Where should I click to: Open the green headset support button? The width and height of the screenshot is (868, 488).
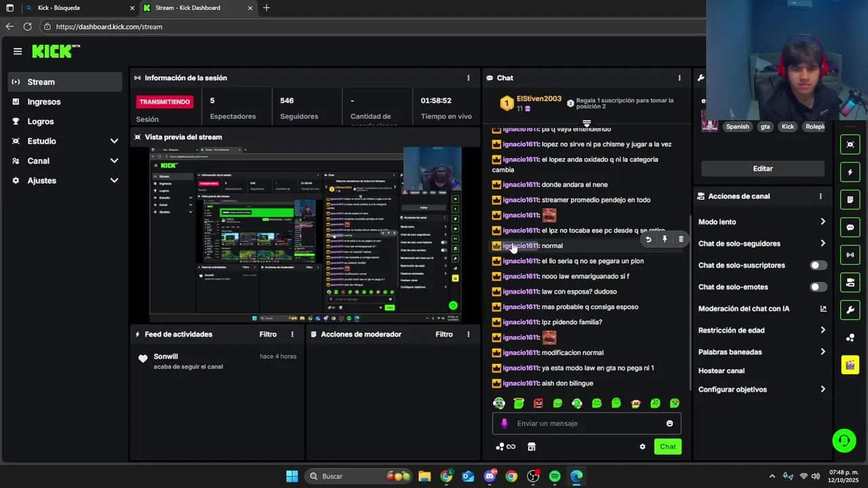click(844, 441)
